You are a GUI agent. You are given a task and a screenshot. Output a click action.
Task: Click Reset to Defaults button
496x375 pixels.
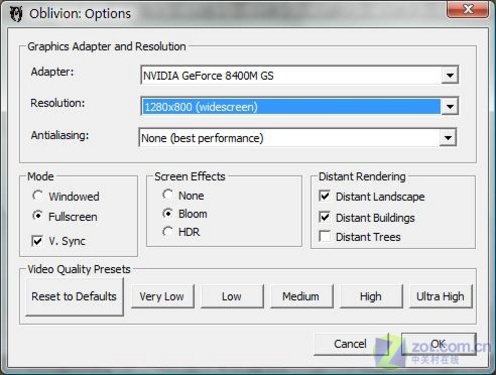pos(74,296)
